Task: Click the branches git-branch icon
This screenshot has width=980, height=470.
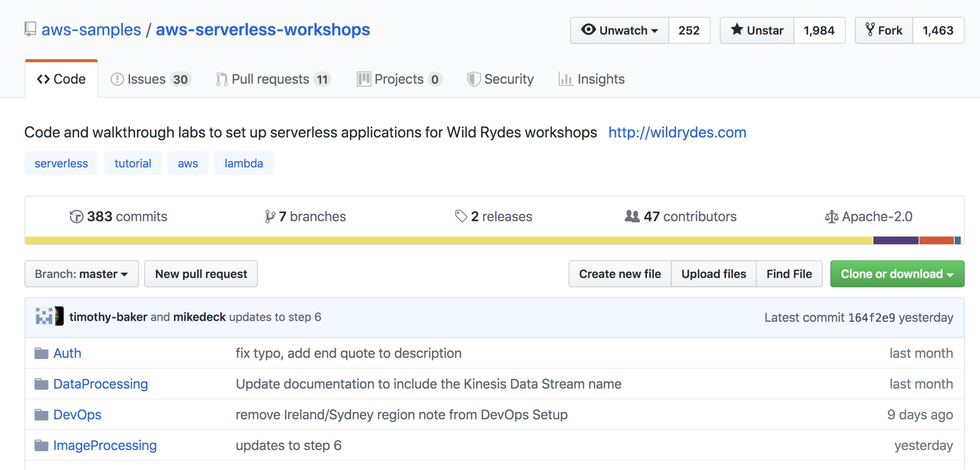Action: [269, 217]
